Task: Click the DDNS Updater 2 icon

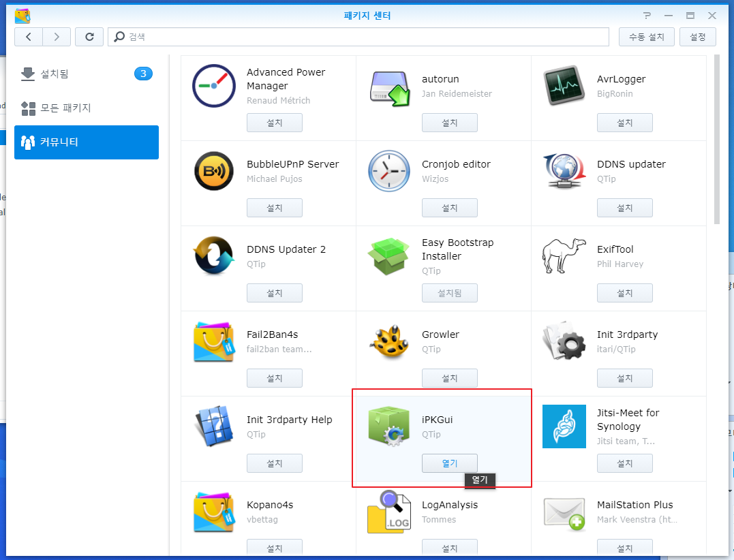Action: click(214, 255)
